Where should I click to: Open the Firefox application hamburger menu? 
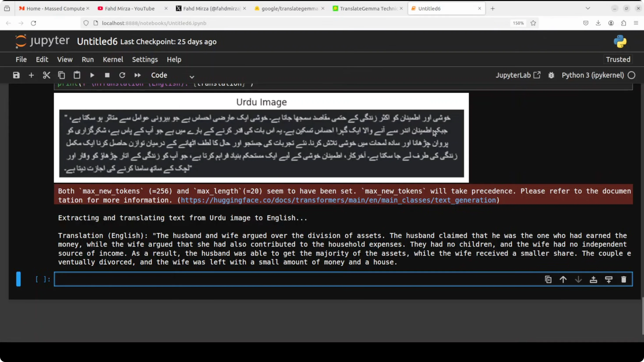636,23
